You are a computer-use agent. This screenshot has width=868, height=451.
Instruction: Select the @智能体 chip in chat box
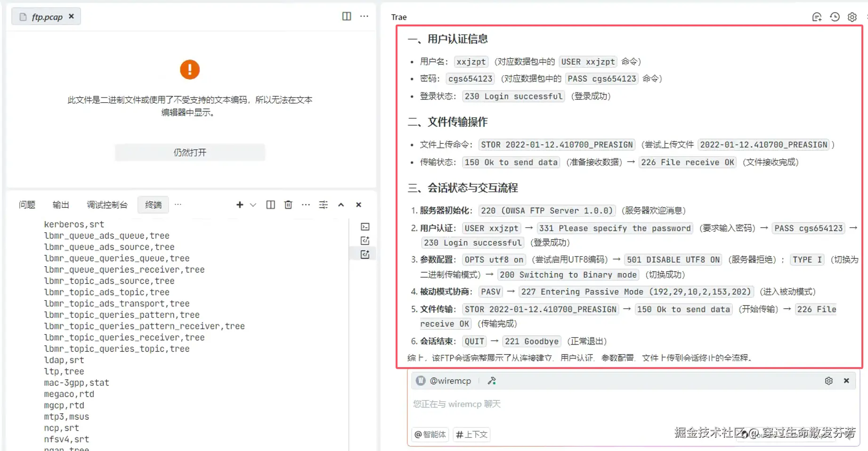pyautogui.click(x=430, y=435)
